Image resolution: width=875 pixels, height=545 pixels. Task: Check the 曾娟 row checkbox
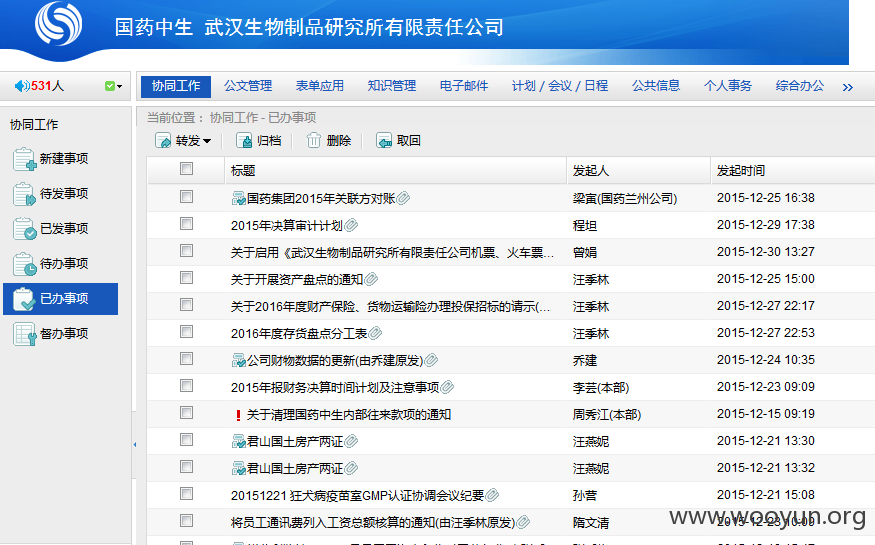(186, 250)
